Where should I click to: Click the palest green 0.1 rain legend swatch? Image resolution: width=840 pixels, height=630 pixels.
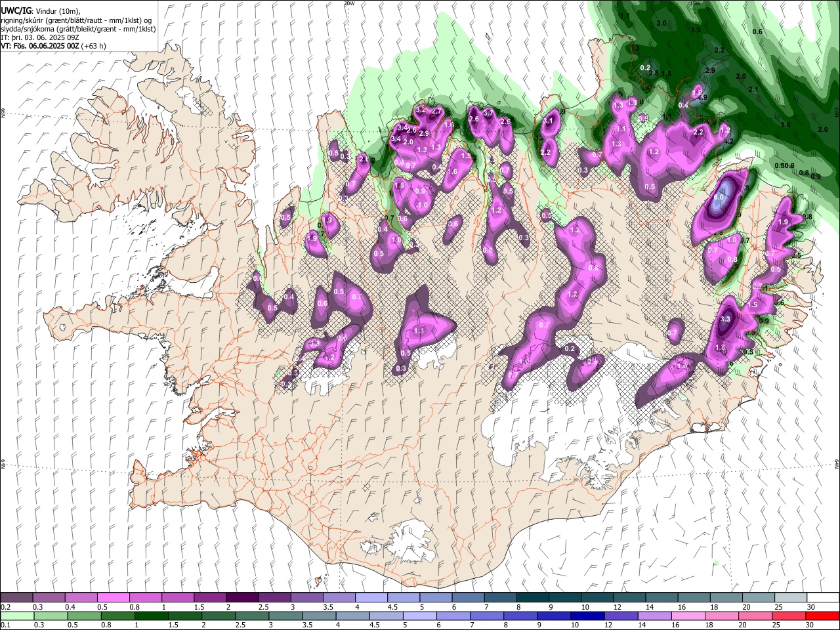(x=17, y=616)
